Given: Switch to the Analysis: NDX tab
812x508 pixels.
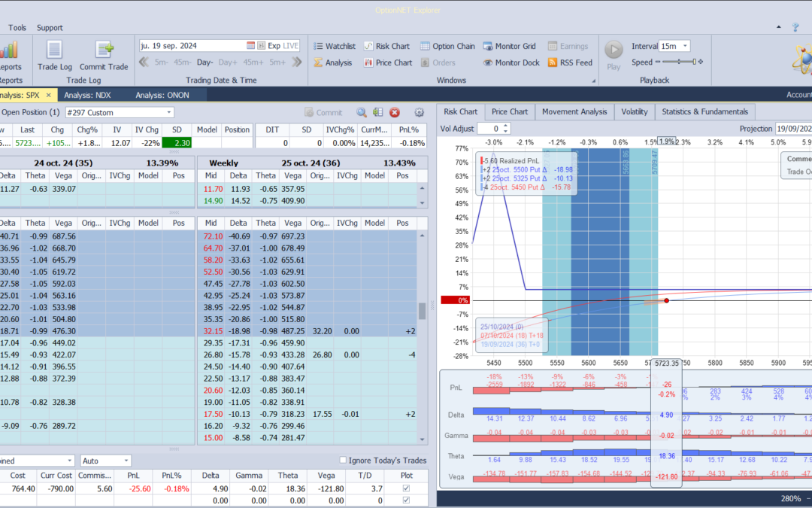Looking at the screenshot, I should (x=89, y=95).
